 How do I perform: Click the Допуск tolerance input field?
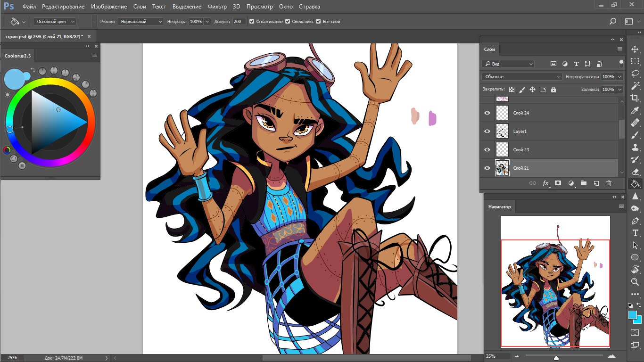(x=239, y=22)
